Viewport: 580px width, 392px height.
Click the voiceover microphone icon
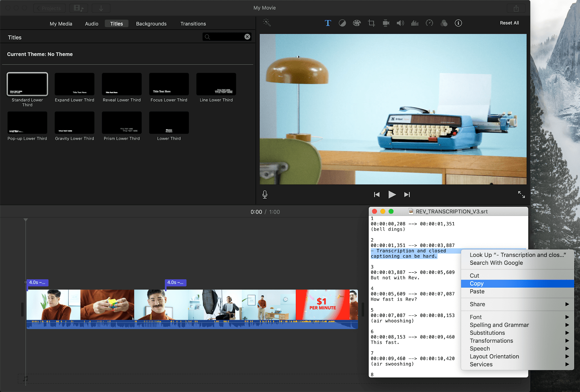(x=265, y=195)
